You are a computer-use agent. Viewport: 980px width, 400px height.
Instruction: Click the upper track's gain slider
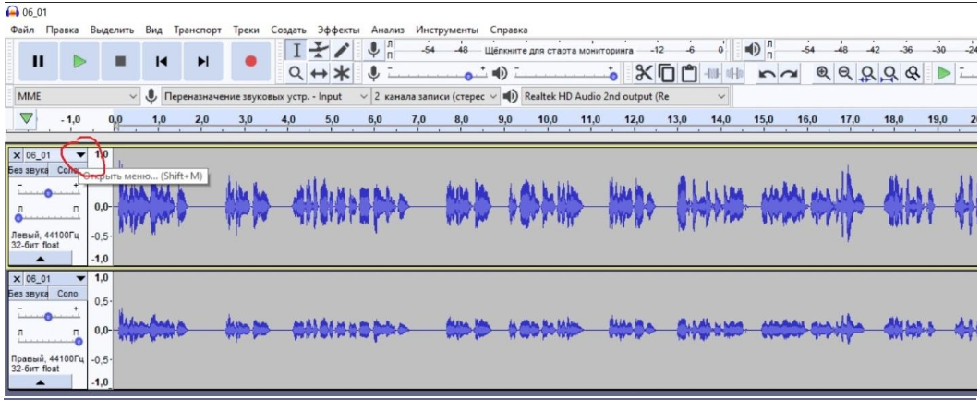coord(48,192)
